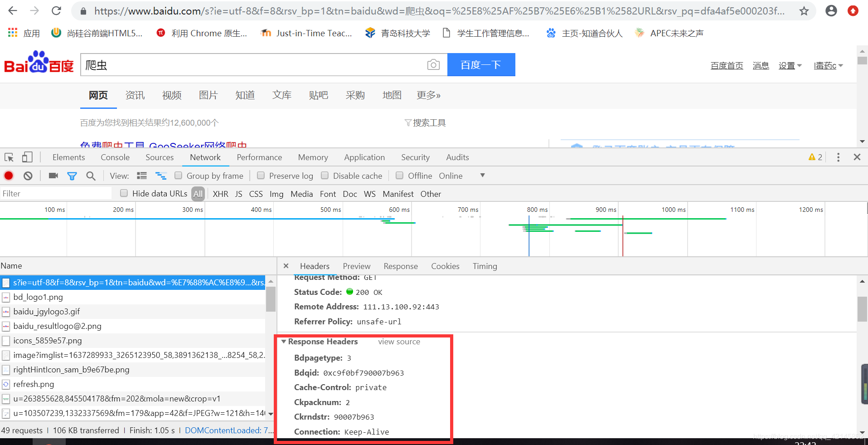Image resolution: width=868 pixels, height=445 pixels.
Task: Enable the Preserve log checkbox
Action: [261, 176]
